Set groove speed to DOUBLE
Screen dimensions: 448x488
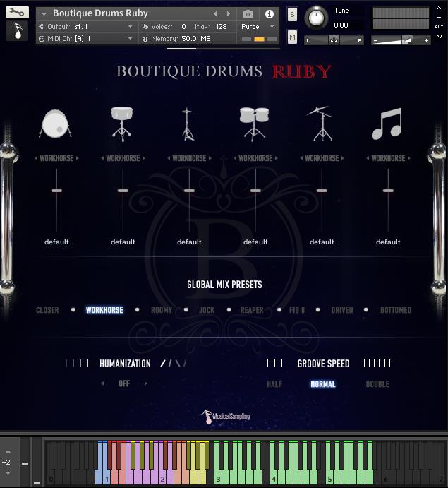(x=377, y=384)
